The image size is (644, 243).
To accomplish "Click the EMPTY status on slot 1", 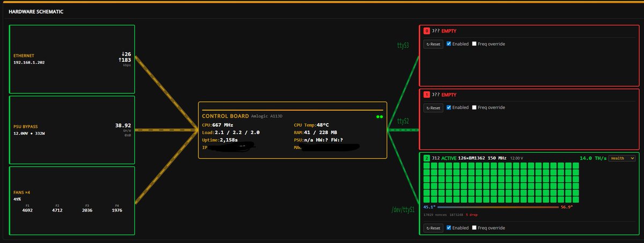I will (x=449, y=95).
